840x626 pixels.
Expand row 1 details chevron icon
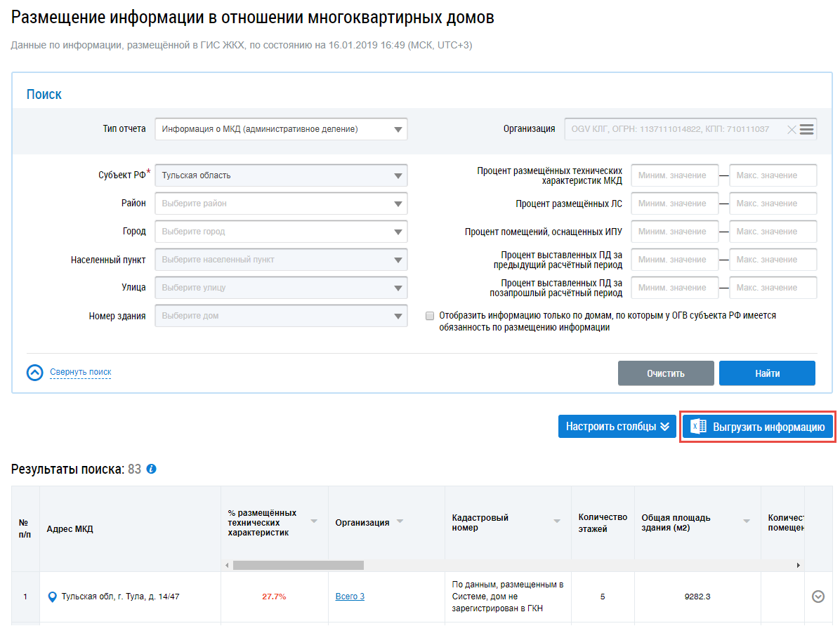(818, 597)
